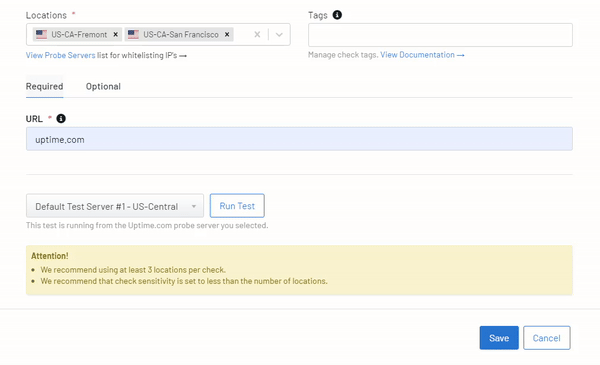Open the Default Test Server dropdown
This screenshot has height=365, width=600.
pos(115,206)
